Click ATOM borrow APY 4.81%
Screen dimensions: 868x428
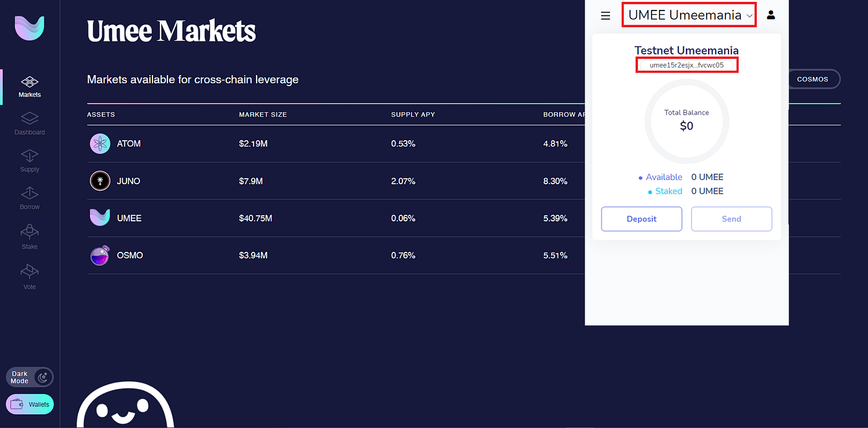555,143
